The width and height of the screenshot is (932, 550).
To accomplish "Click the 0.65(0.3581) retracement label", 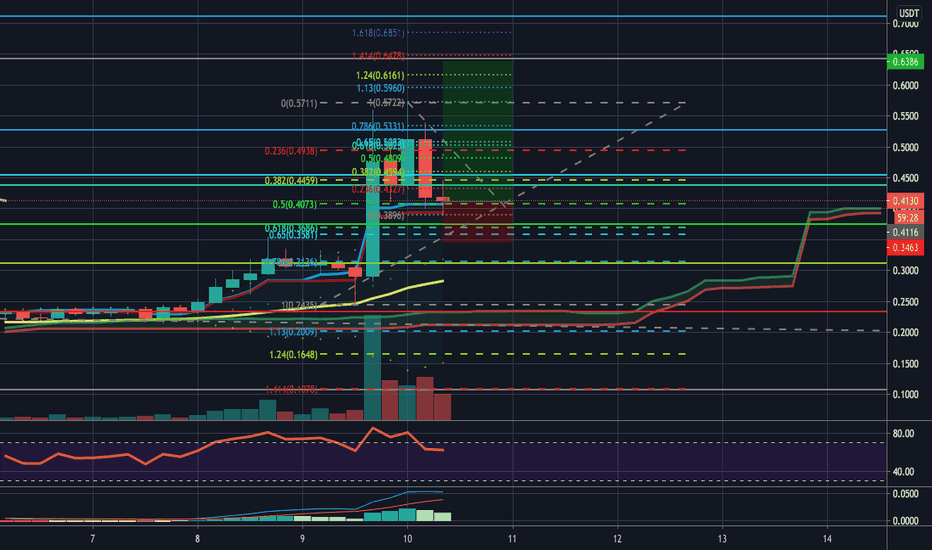I will click(293, 235).
